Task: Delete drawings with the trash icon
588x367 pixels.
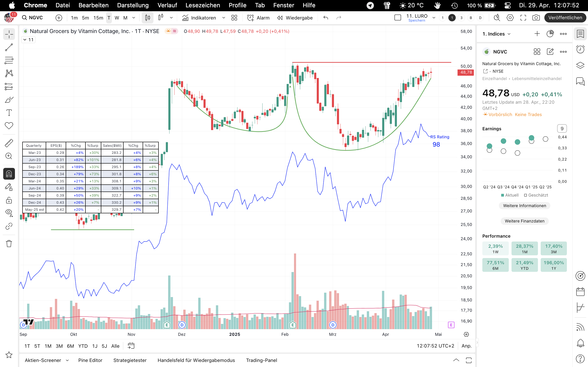Action: pos(9,243)
